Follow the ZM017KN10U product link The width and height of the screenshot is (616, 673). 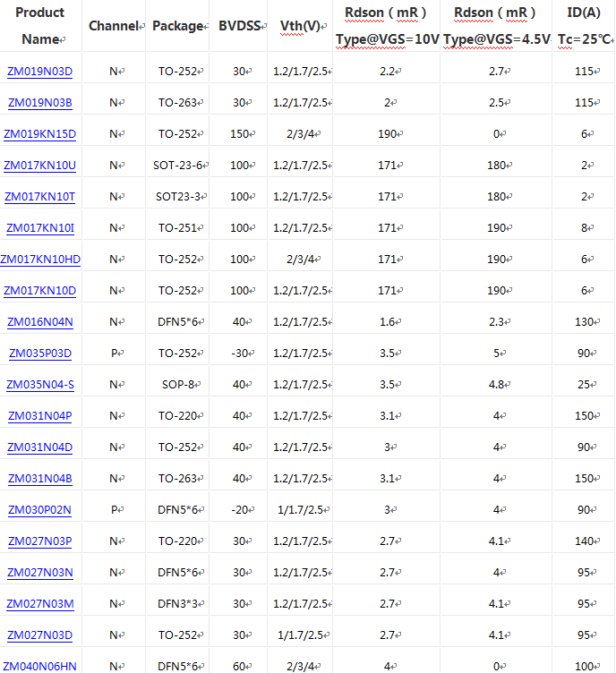(39, 166)
